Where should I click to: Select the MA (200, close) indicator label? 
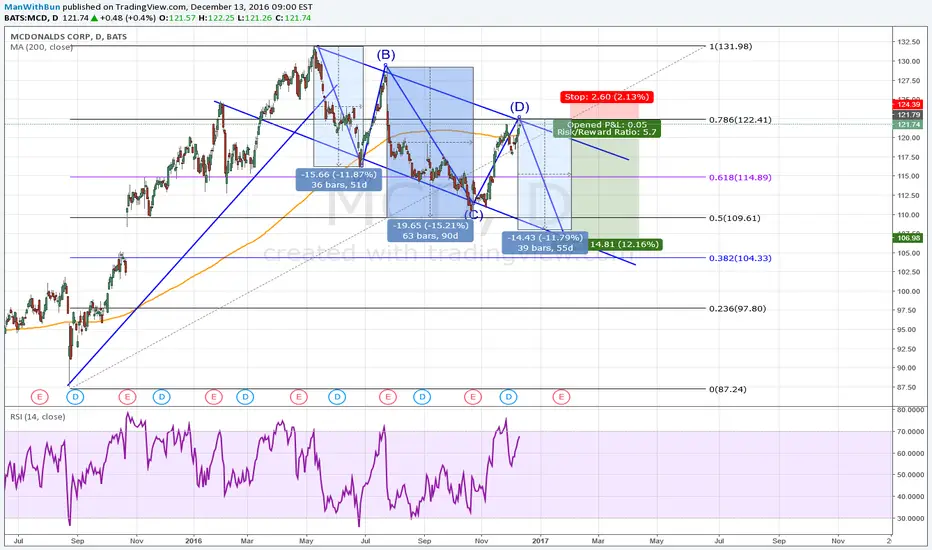pyautogui.click(x=41, y=46)
